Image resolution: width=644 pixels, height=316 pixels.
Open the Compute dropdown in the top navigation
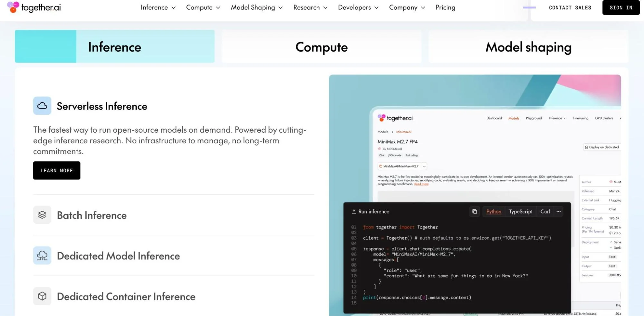[x=203, y=7]
